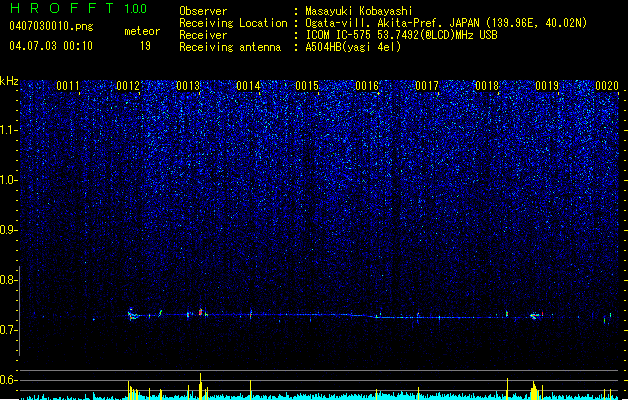
Task: Click the 0016 time marker
Action: 367,86
